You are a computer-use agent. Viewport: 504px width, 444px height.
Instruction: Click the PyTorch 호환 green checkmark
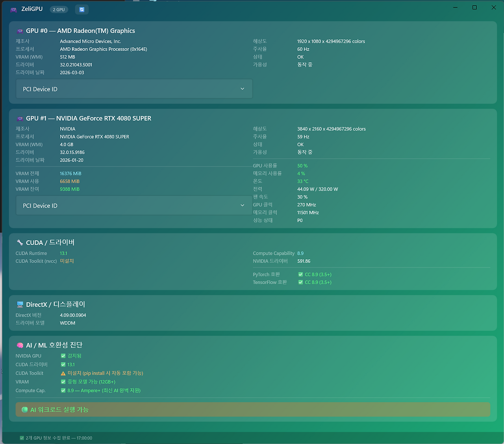[x=300, y=275]
